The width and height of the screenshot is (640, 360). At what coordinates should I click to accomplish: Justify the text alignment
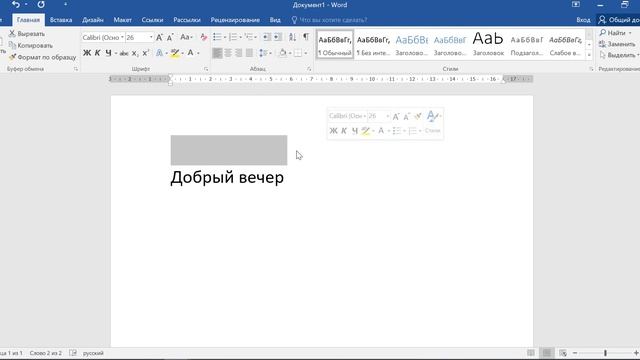[249, 53]
